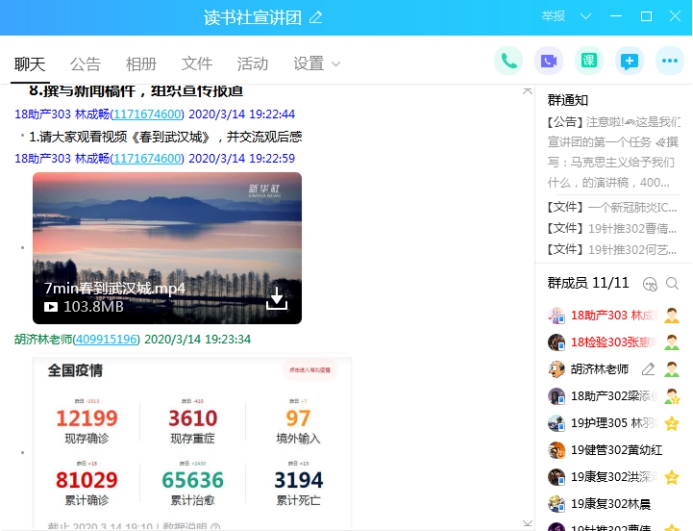Open QQ number link 409915196
The width and height of the screenshot is (693, 531).
(107, 339)
